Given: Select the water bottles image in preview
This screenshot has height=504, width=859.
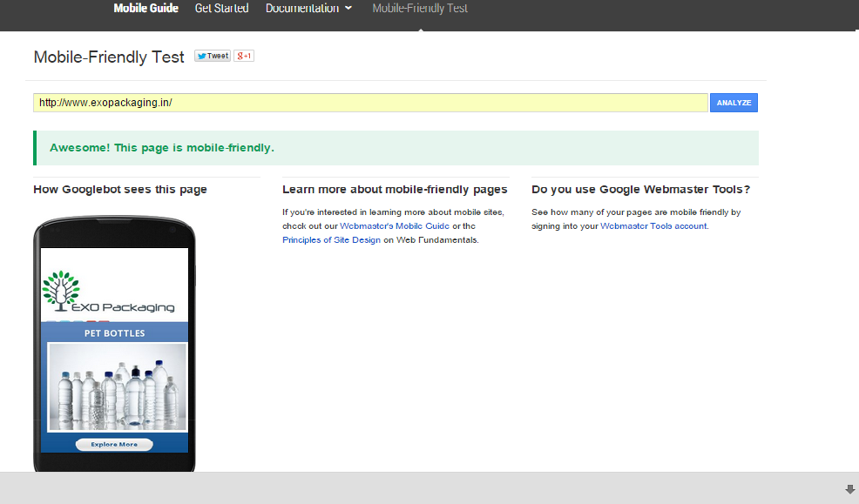Looking at the screenshot, I should [x=117, y=386].
